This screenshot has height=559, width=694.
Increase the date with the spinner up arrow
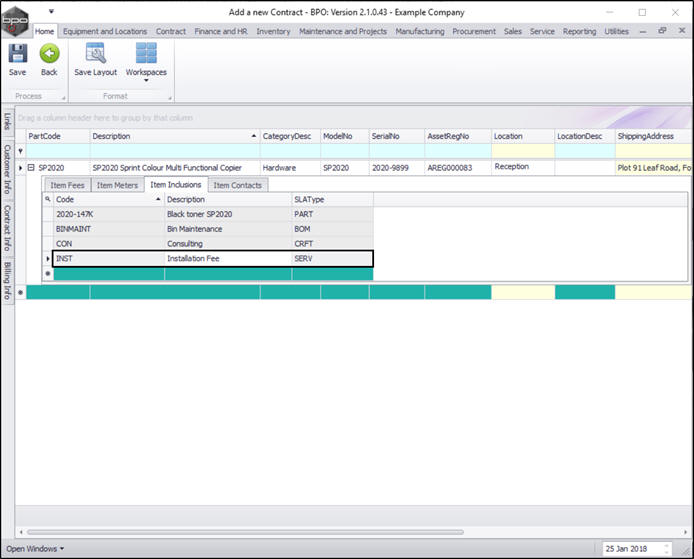pyautogui.click(x=667, y=546)
